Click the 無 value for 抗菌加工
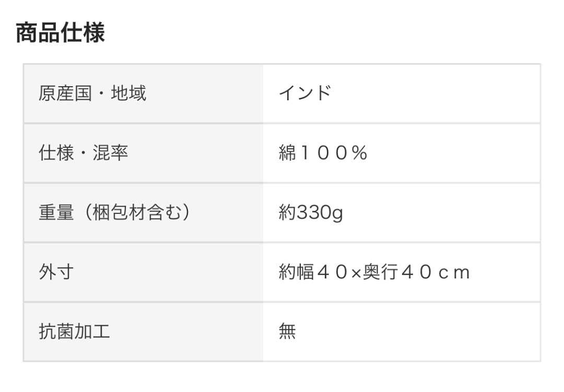Screen dimensions: 564x392 coord(287,331)
